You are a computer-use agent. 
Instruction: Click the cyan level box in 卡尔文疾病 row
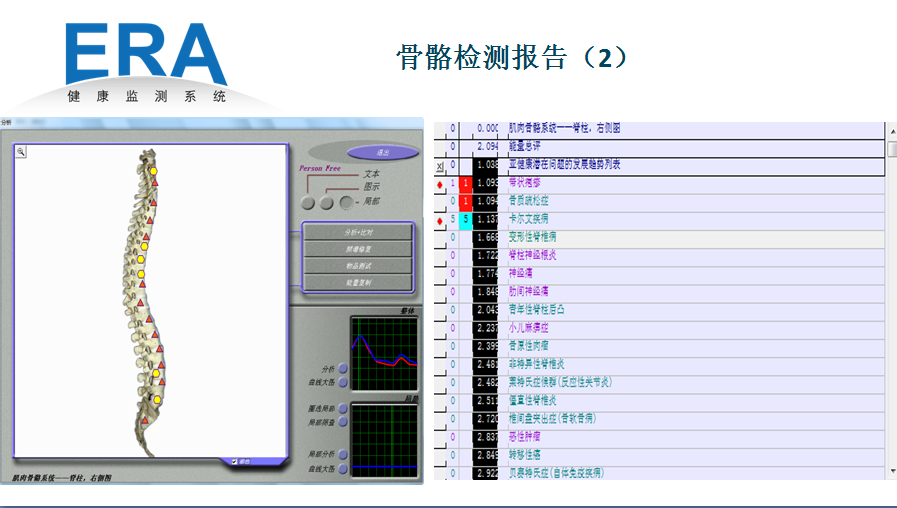[x=465, y=220]
